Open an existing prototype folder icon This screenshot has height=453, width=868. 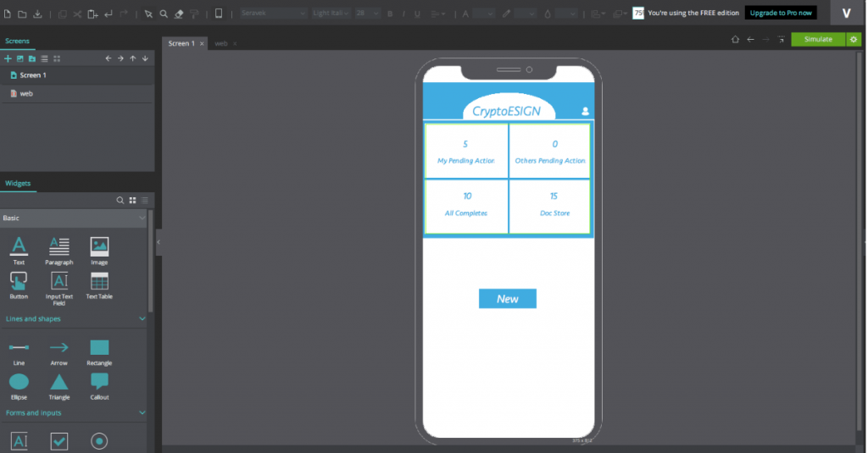(x=22, y=14)
